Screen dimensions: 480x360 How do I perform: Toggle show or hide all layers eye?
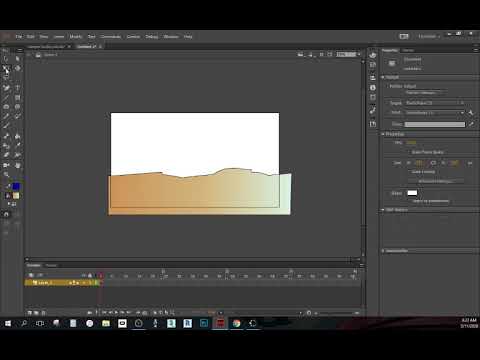pyautogui.click(x=84, y=275)
